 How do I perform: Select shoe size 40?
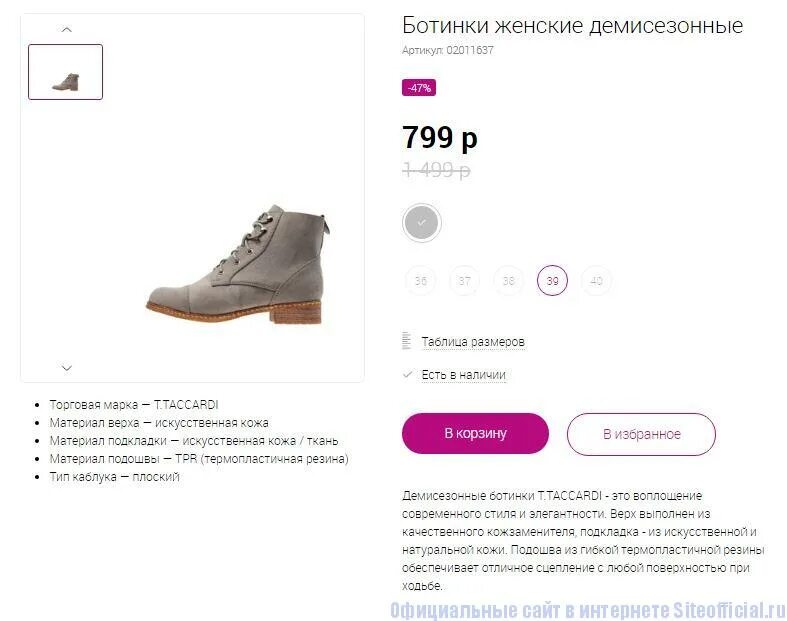(x=596, y=281)
